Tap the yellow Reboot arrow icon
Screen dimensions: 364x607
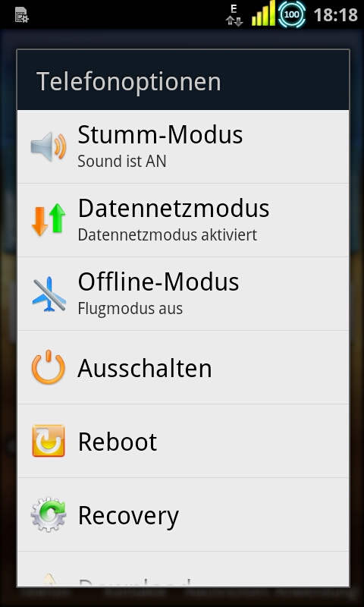pos(49,441)
